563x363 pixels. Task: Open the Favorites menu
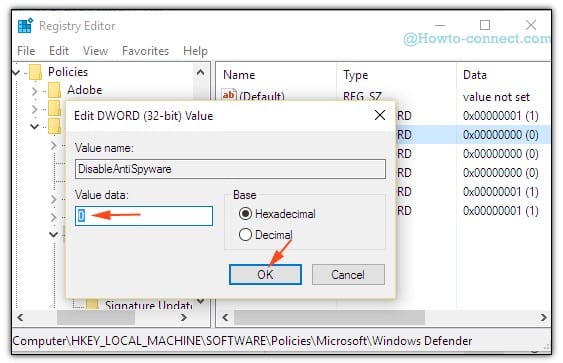click(145, 51)
